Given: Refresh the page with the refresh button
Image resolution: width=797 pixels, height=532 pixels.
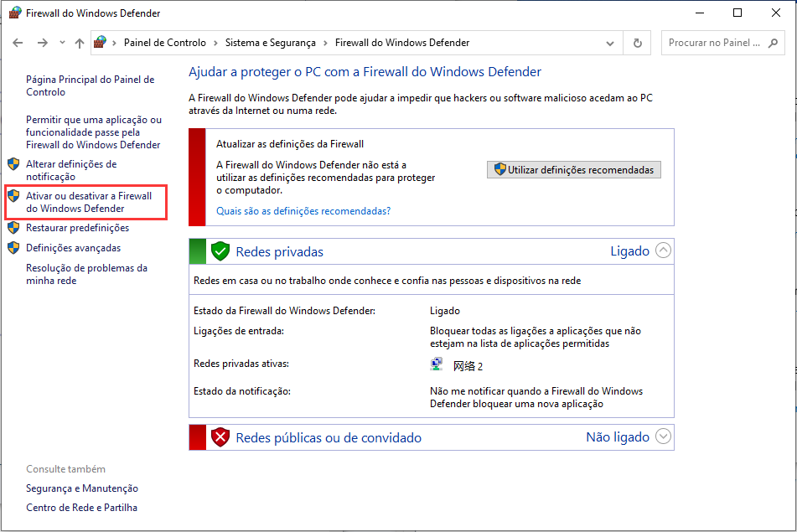Looking at the screenshot, I should 638,44.
